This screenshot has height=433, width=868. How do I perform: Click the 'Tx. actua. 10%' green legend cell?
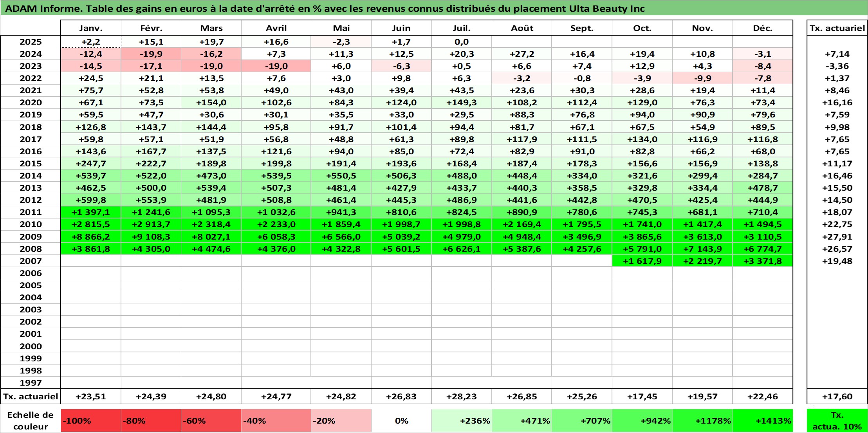coord(837,421)
